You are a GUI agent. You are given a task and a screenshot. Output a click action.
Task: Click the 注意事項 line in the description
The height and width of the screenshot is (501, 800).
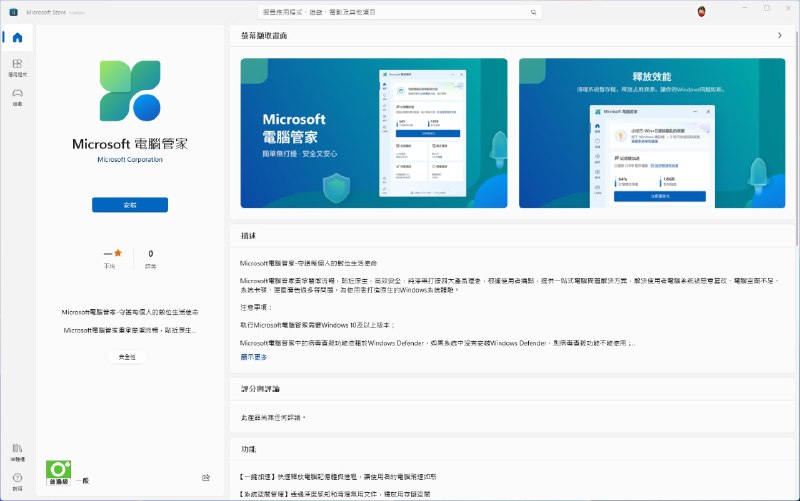click(256, 308)
